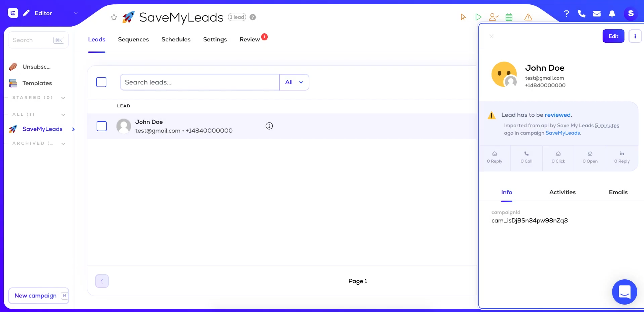The image size is (644, 312).
Task: Click the info icon on the John Doe row
Action: pos(269,126)
